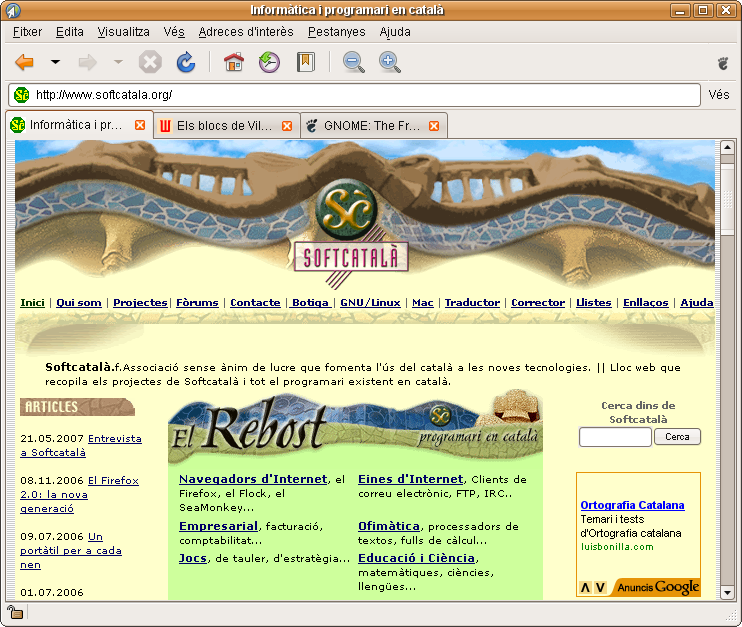Click the Softcatalà logo on banner
Image resolution: width=742 pixels, height=627 pixels.
[351, 235]
